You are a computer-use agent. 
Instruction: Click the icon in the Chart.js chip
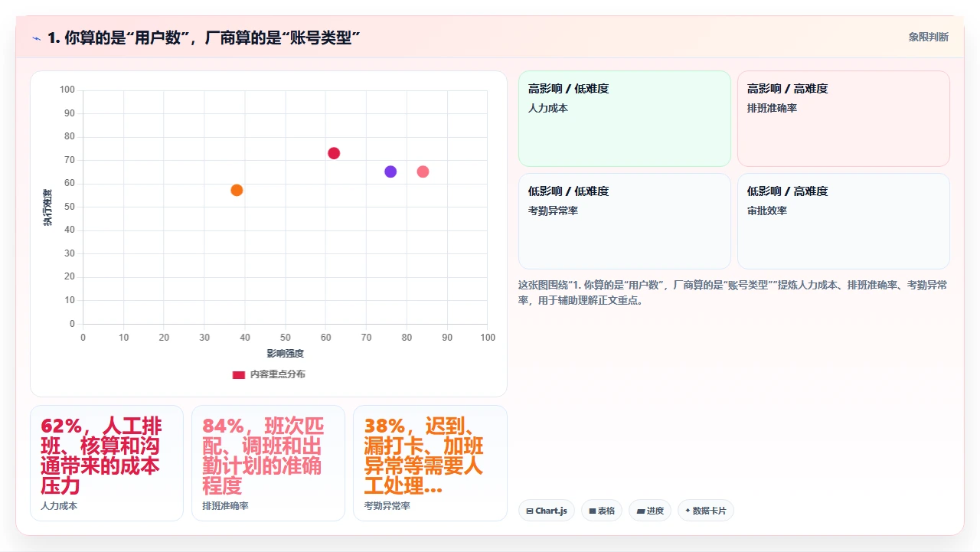pos(530,511)
